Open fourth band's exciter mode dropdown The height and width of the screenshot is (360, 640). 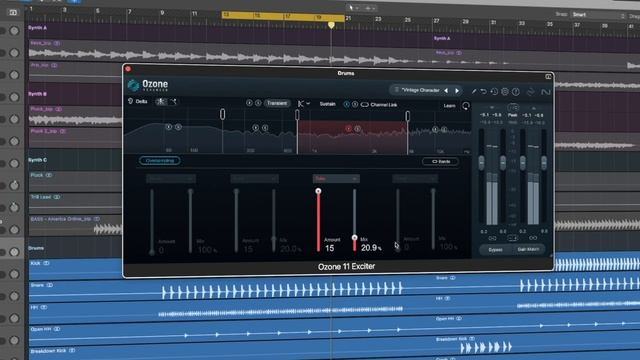pyautogui.click(x=414, y=179)
